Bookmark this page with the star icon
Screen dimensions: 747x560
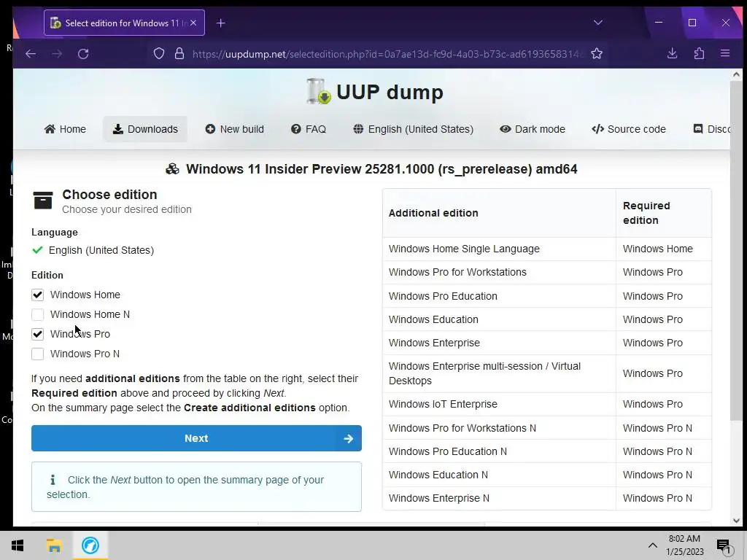[597, 54]
